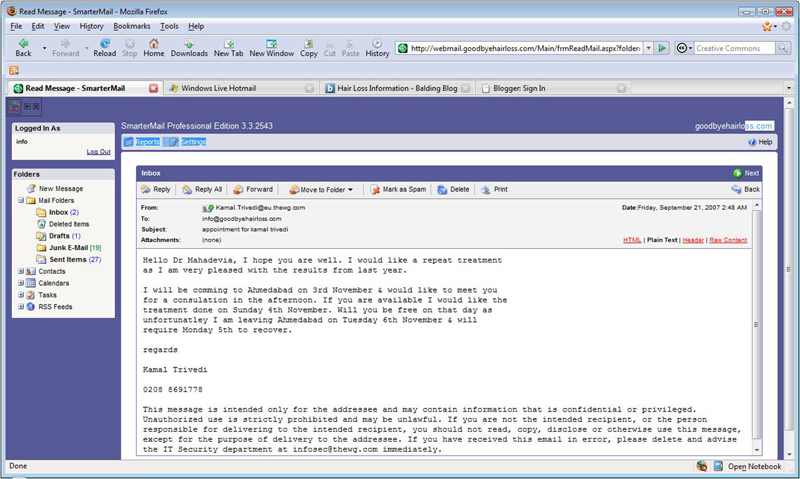Click the Log Out link
Viewport: 800px width, 479px height.
[98, 152]
